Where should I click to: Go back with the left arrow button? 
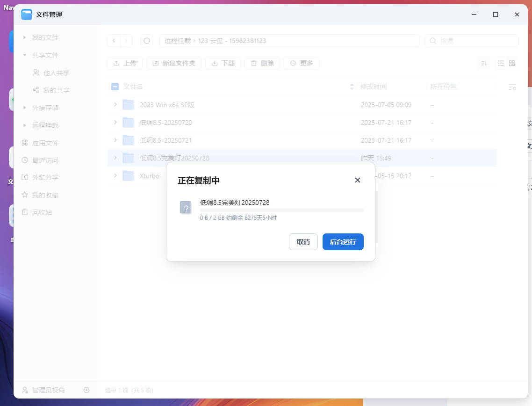(x=114, y=41)
